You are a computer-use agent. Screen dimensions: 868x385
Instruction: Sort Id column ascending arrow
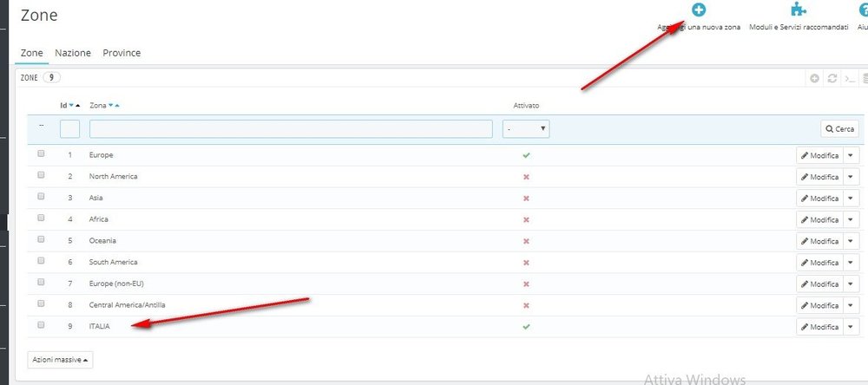click(x=77, y=105)
